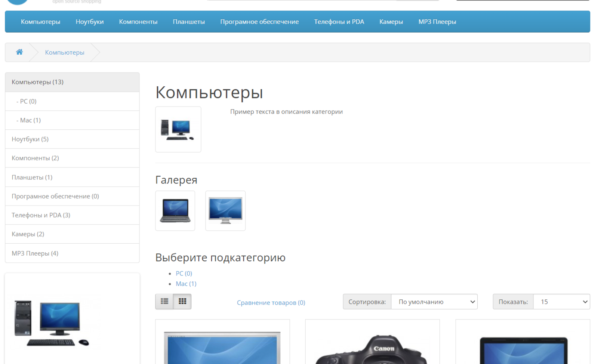
Task: Select MP3 Плееры (4) in sidebar
Action: (72, 253)
